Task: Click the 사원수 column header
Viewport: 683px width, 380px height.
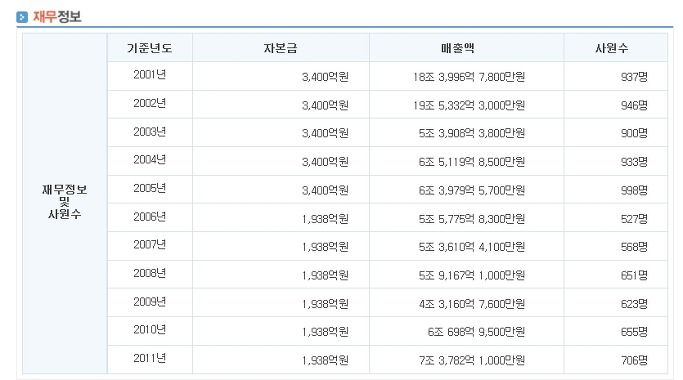Action: pyautogui.click(x=612, y=48)
